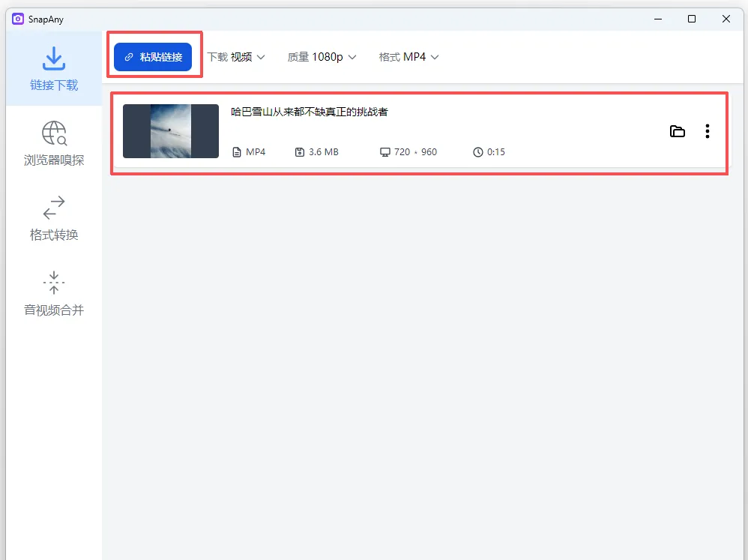Close the SnapAny window
Image resolution: width=748 pixels, height=560 pixels.
tap(726, 19)
